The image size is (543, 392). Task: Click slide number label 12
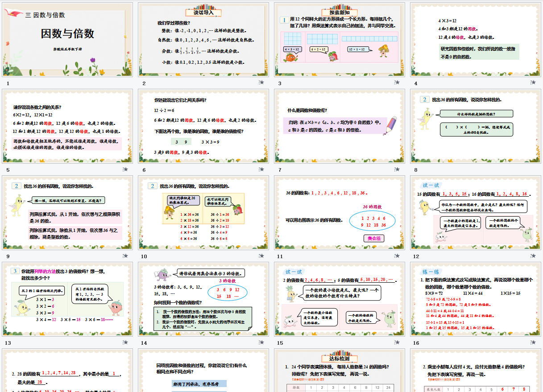(416, 256)
